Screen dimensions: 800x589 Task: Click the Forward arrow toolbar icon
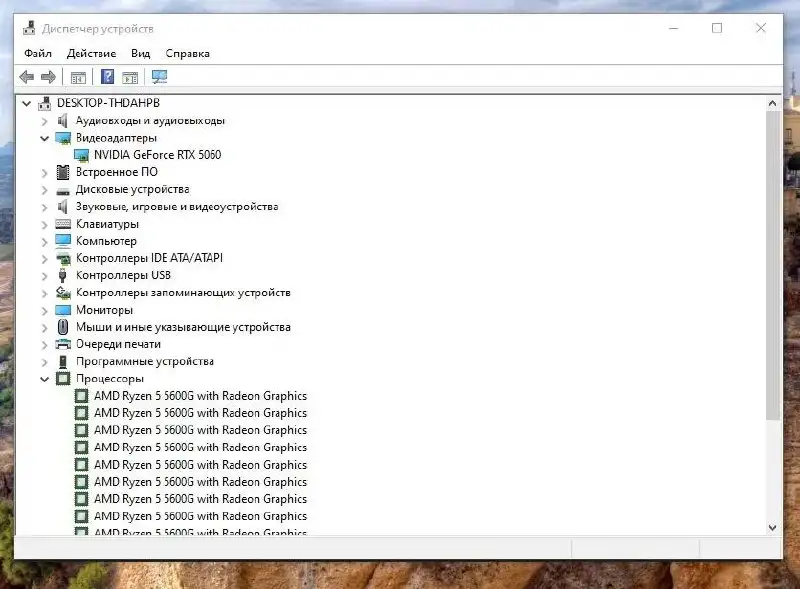coord(48,77)
